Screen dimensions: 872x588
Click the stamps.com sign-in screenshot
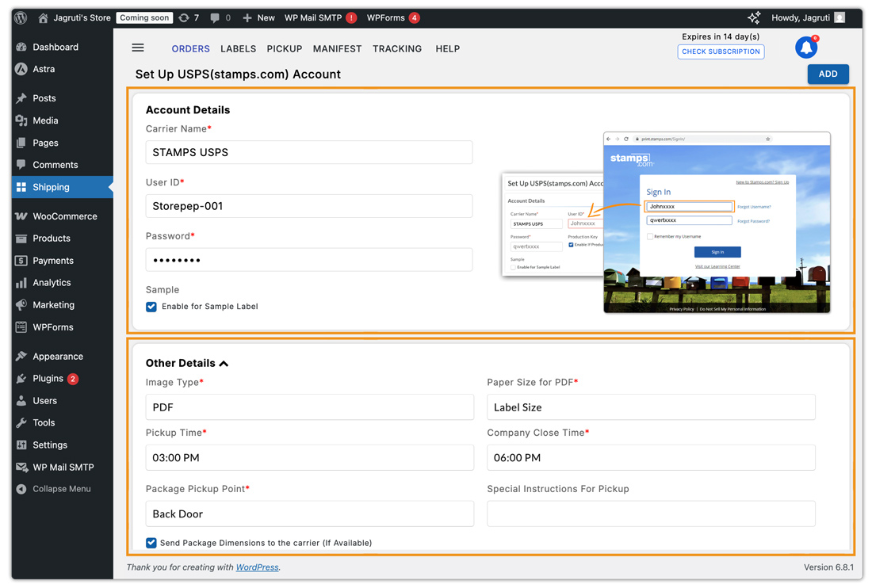coord(717,223)
